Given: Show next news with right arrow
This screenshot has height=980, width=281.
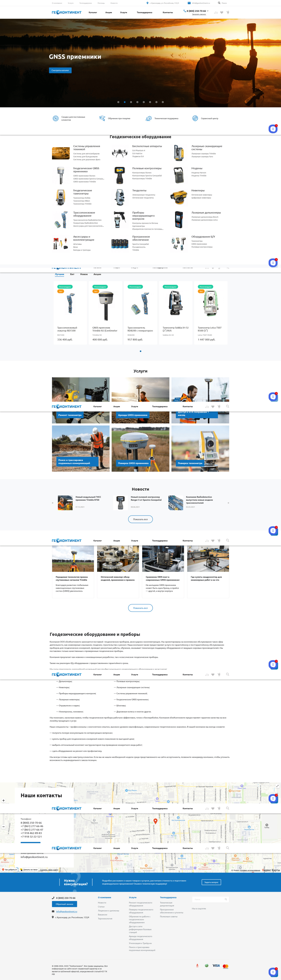Looking at the screenshot, I should (228, 503).
